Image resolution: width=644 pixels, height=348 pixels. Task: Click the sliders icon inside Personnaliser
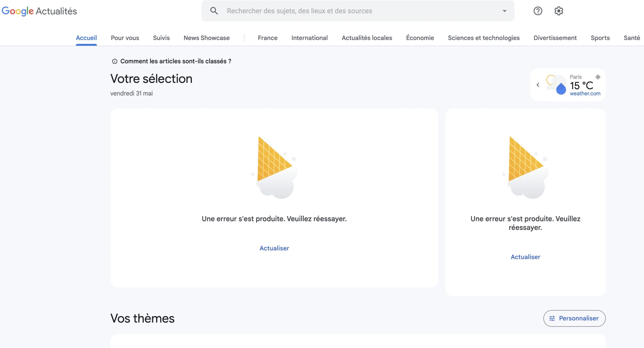pyautogui.click(x=552, y=319)
